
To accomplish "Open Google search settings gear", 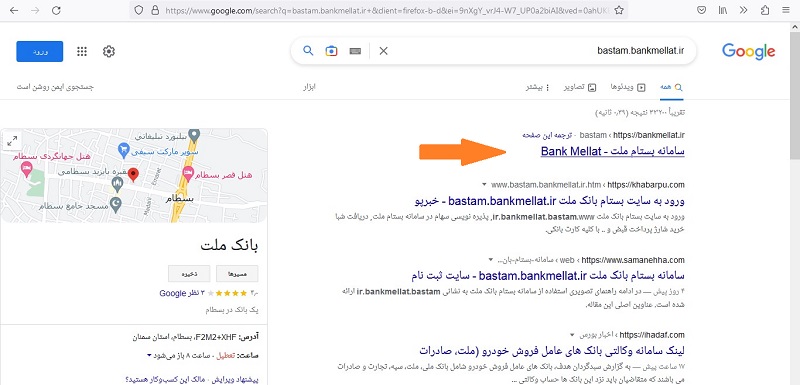I will coord(109,52).
